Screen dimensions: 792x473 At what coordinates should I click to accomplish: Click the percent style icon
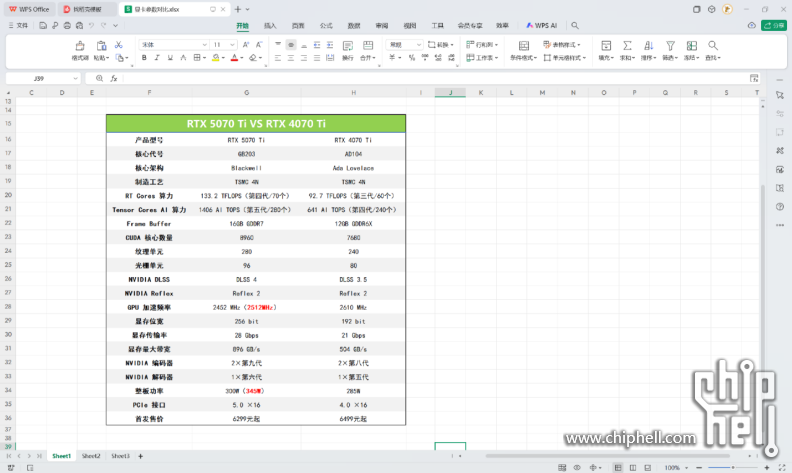click(x=412, y=58)
